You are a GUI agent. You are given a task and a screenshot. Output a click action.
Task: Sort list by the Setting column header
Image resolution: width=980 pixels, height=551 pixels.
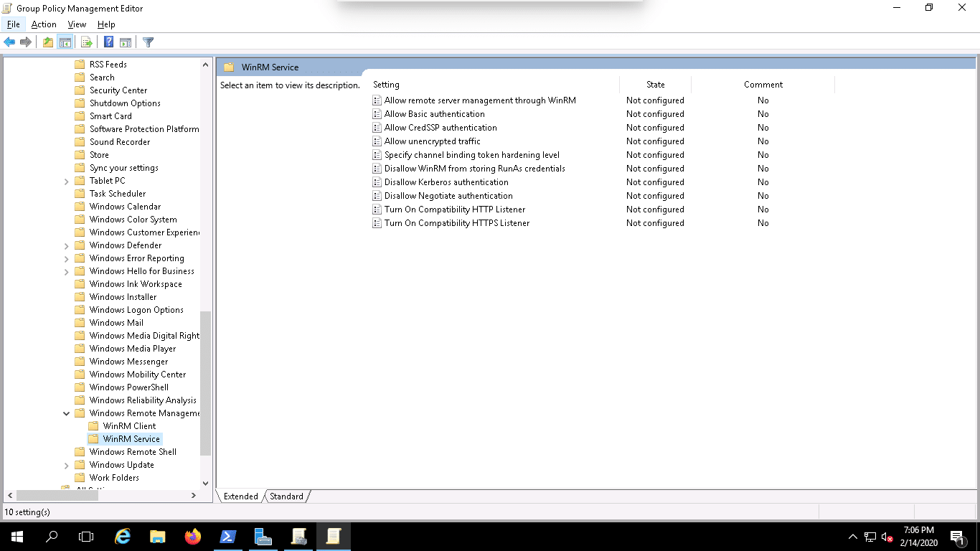[x=494, y=85]
